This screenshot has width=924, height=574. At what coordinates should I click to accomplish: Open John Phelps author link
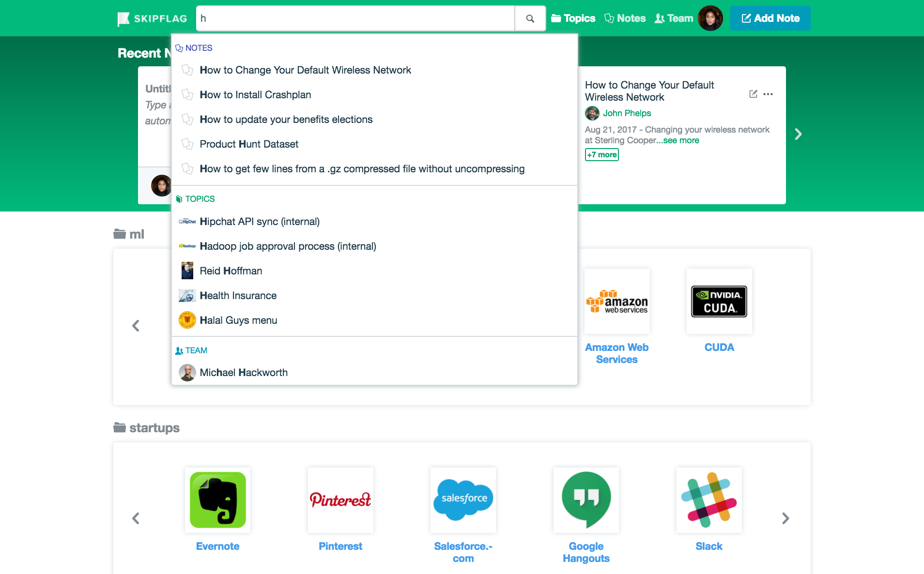[627, 113]
